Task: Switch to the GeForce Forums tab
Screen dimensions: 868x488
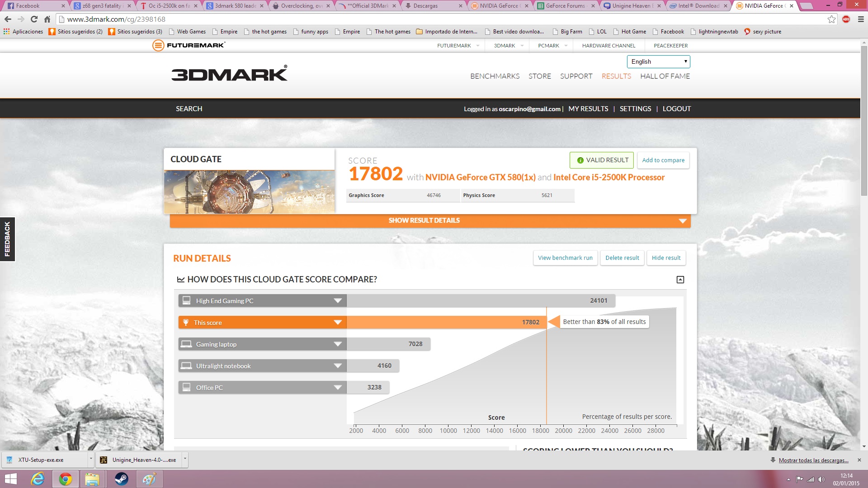Action: (x=566, y=6)
